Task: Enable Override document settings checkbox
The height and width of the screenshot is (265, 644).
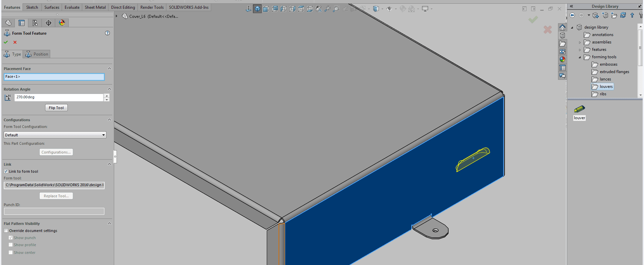Action: click(x=6, y=231)
